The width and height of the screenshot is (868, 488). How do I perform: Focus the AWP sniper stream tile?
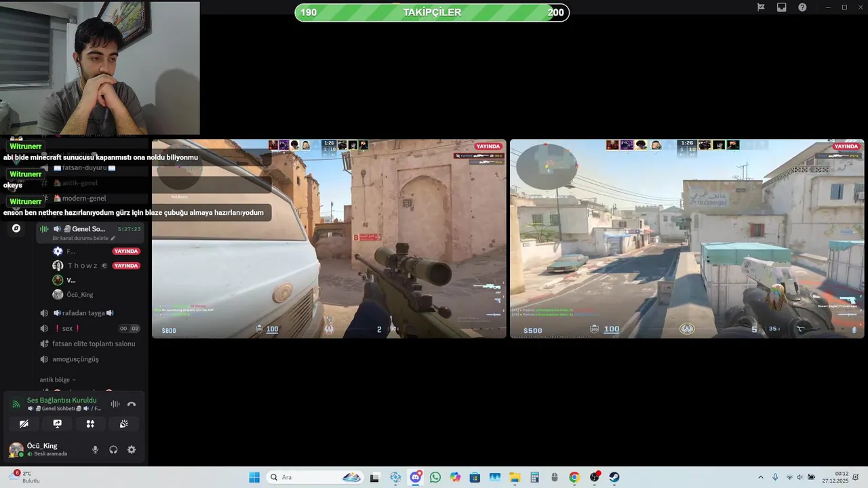click(x=329, y=239)
